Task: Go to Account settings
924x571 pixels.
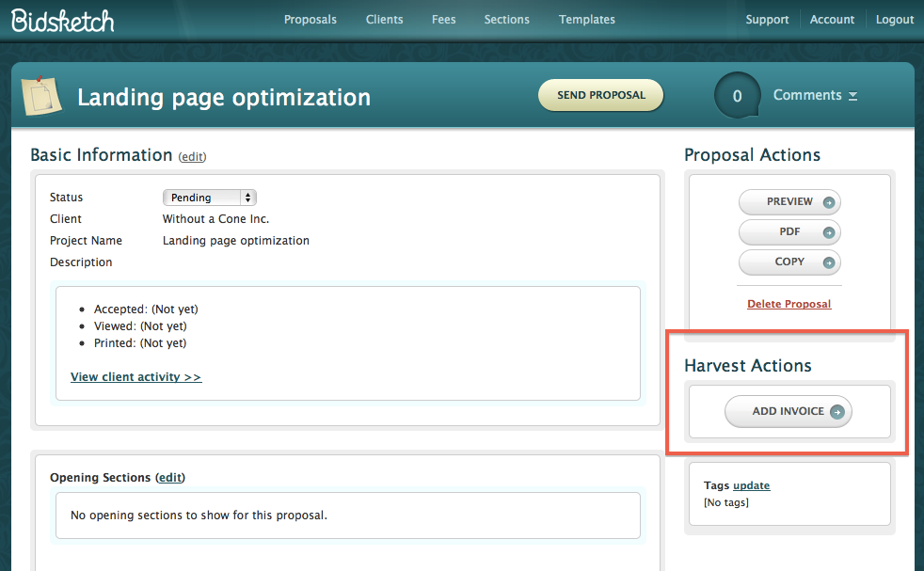Action: click(x=832, y=20)
